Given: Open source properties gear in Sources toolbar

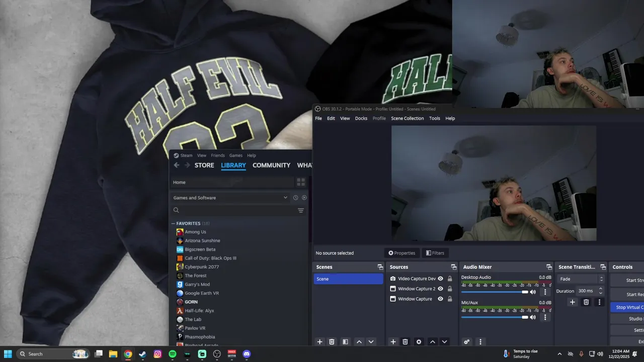Looking at the screenshot, I should [x=419, y=342].
